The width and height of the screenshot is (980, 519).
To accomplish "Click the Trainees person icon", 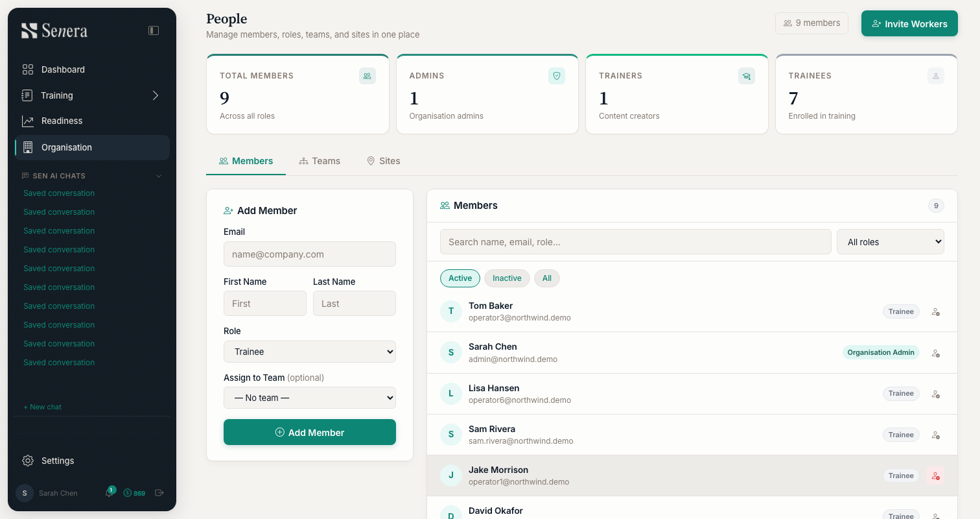I will coord(936,76).
